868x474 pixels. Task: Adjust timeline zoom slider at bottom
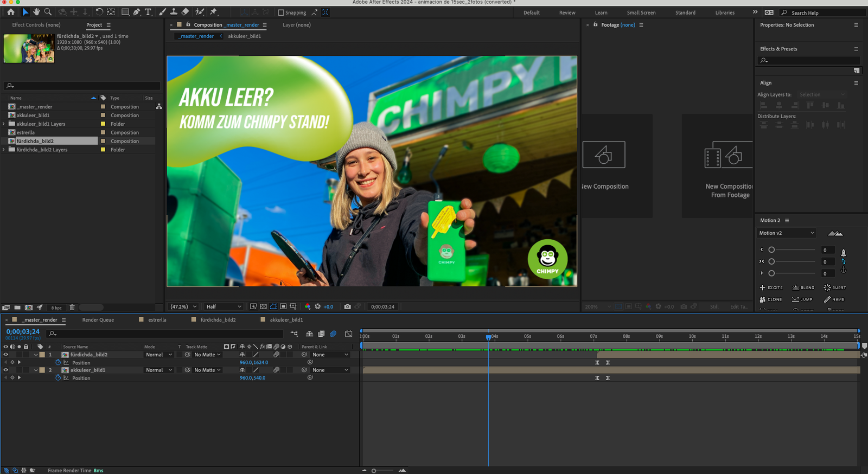(x=374, y=471)
